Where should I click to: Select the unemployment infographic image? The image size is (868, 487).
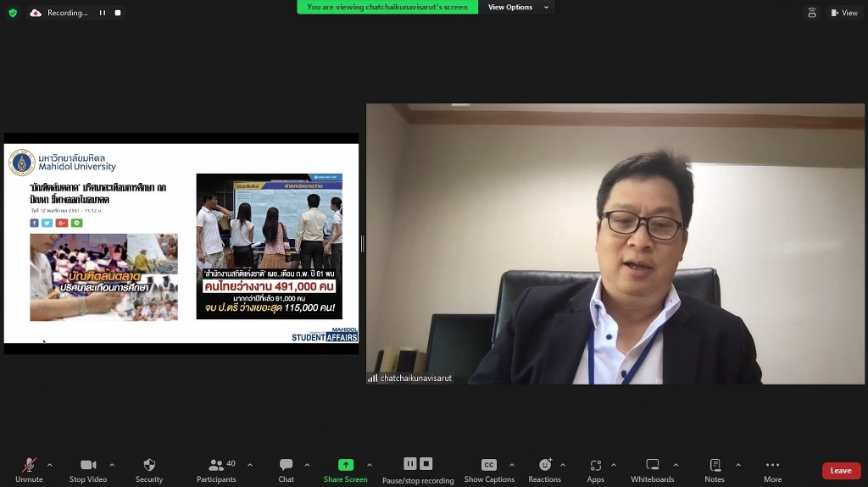(x=270, y=246)
